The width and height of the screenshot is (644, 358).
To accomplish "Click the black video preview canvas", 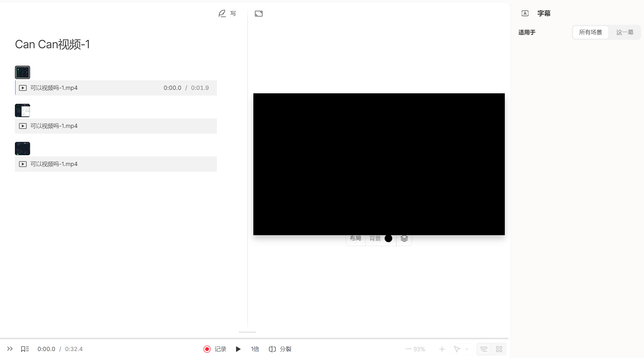I will click(x=379, y=164).
